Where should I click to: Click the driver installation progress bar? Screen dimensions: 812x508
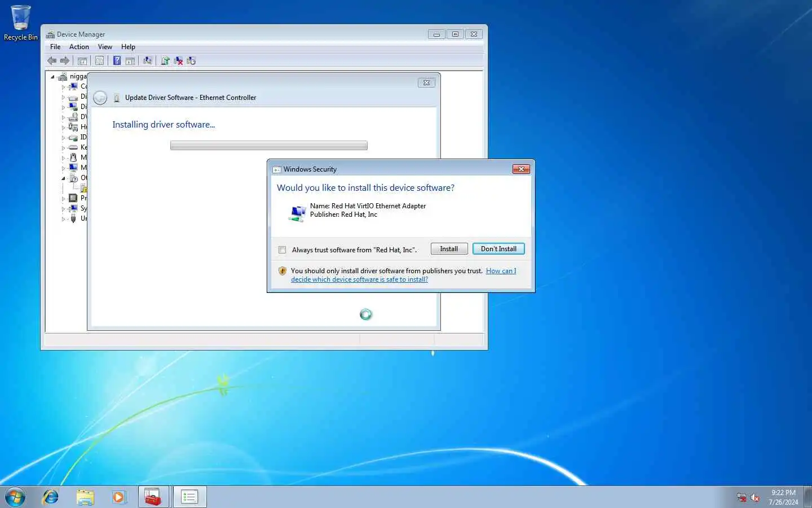[x=269, y=146]
